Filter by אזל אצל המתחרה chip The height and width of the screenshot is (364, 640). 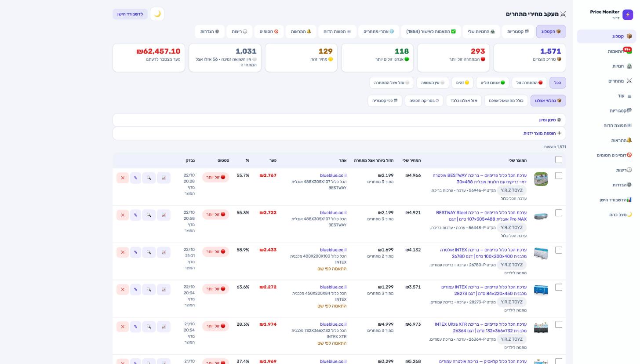tap(392, 83)
